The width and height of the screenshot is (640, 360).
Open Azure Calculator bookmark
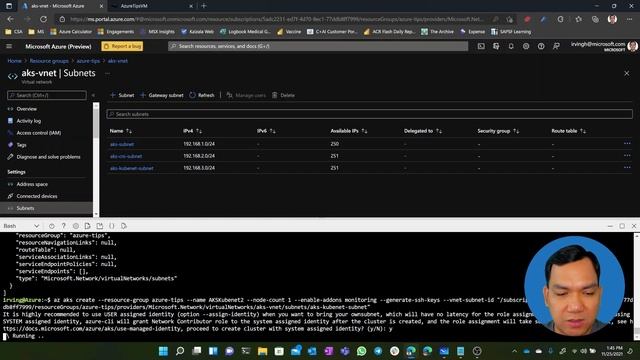71,31
